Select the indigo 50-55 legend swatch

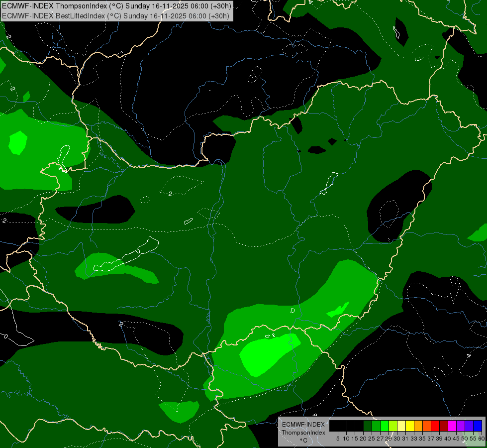(469, 426)
